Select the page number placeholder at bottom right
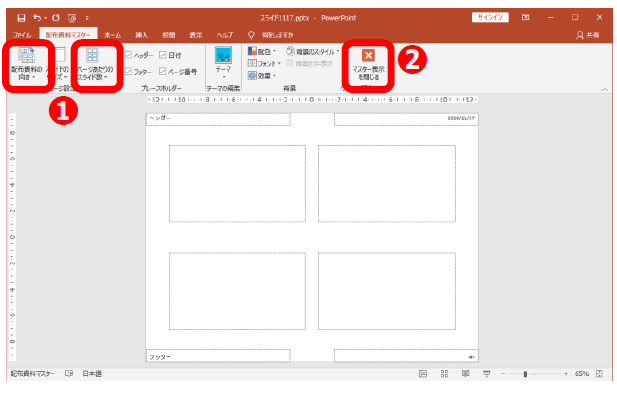617x393 pixels. tap(406, 356)
